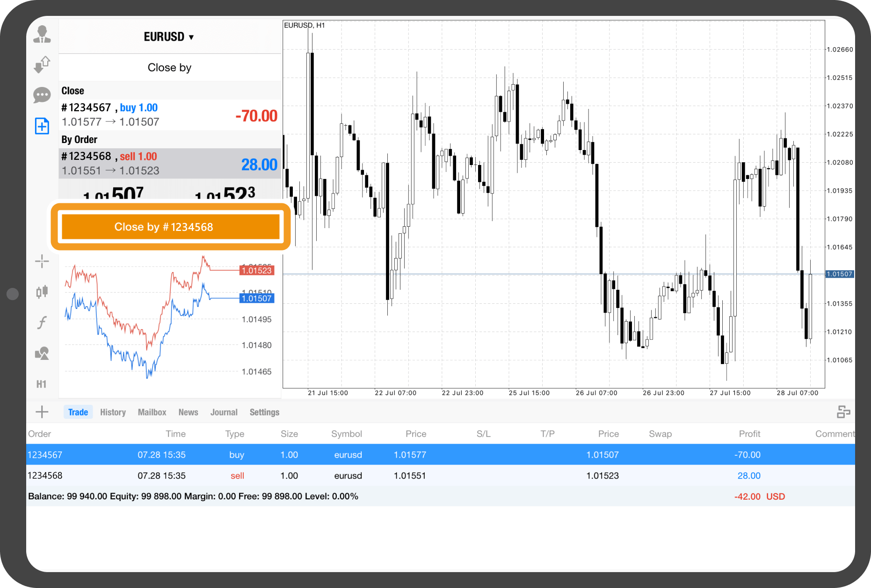Change the H1 timeframe in sidebar

(x=42, y=384)
